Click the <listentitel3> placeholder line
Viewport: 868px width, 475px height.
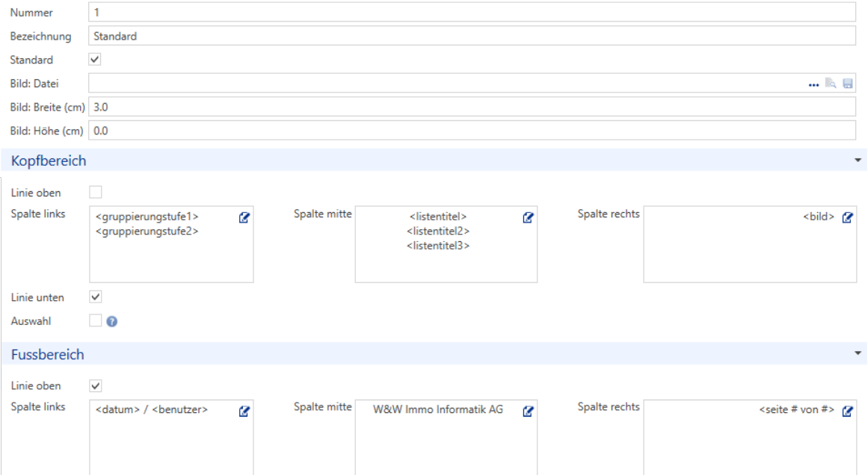click(438, 246)
